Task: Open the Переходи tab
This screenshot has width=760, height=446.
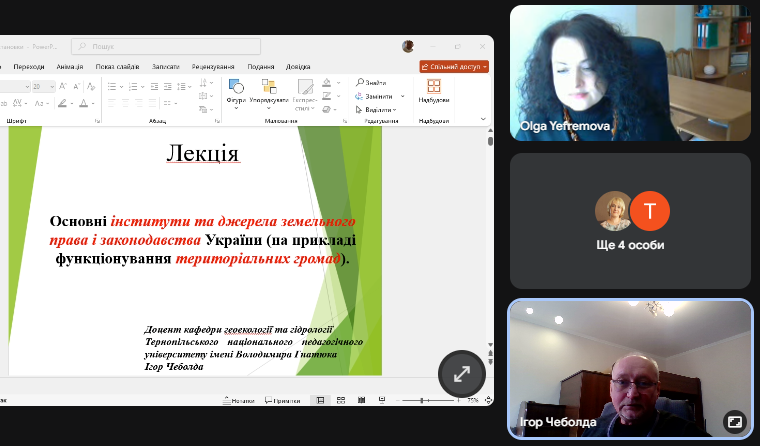Action: click(x=29, y=66)
